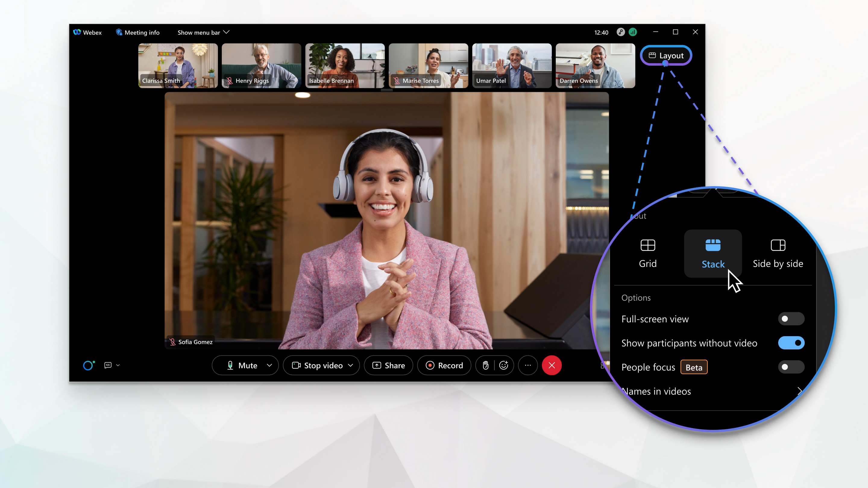868x488 pixels.
Task: Click Sofia Gomez participant thumbnail
Action: (386, 221)
